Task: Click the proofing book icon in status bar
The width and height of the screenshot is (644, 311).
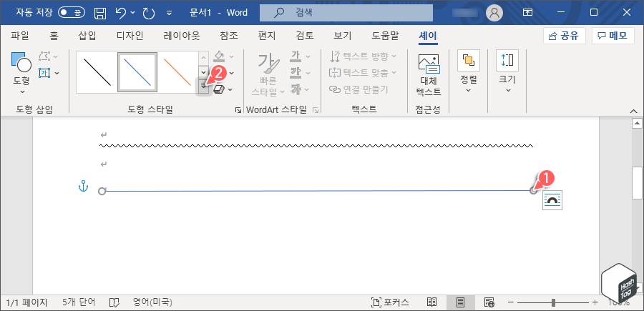Action: pyautogui.click(x=114, y=303)
